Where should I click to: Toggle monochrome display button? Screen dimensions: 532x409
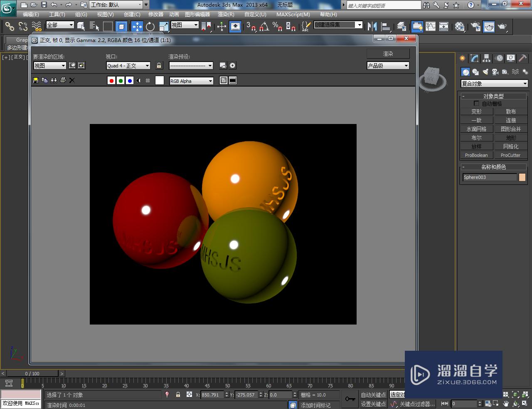[148, 81]
